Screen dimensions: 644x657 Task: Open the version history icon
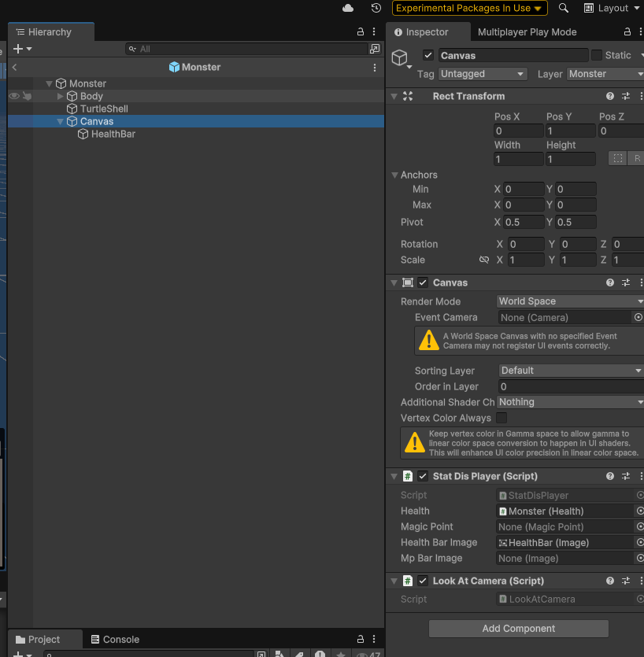376,8
